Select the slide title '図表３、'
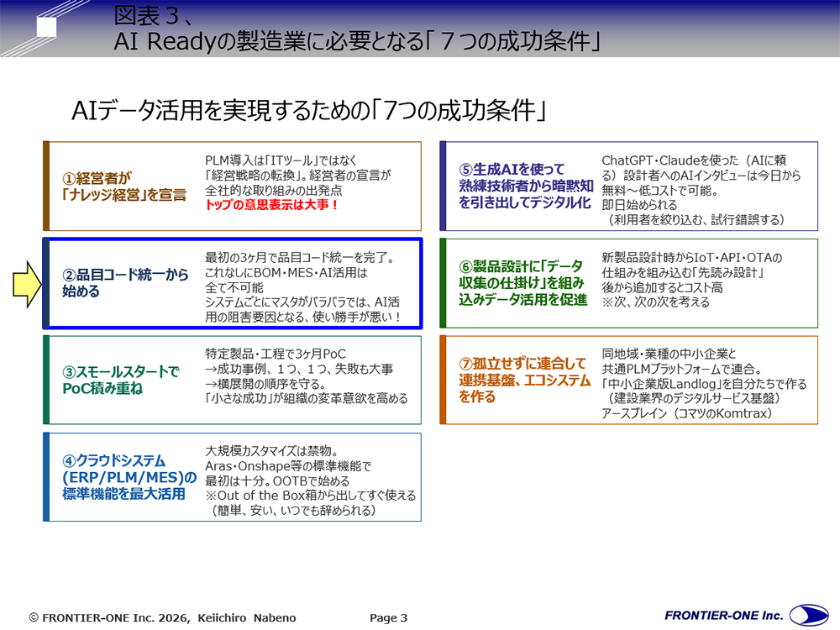Viewport: 840px width, 630px height. point(154,15)
